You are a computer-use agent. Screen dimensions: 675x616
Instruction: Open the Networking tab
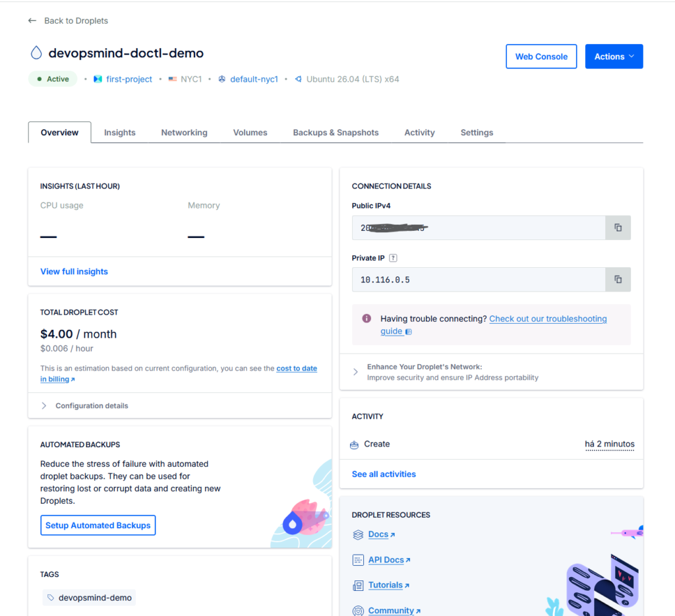click(x=185, y=133)
